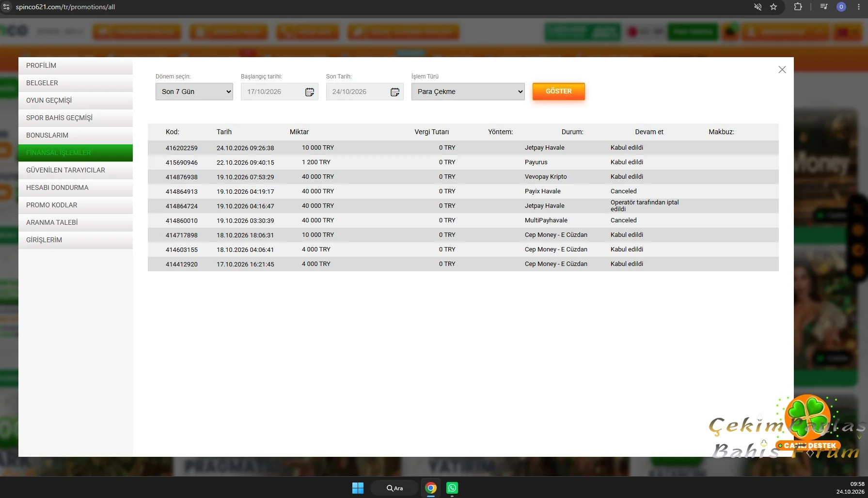Click the Vevopay Kripto method cell
Screen dimensions: 868x498
[546, 177]
